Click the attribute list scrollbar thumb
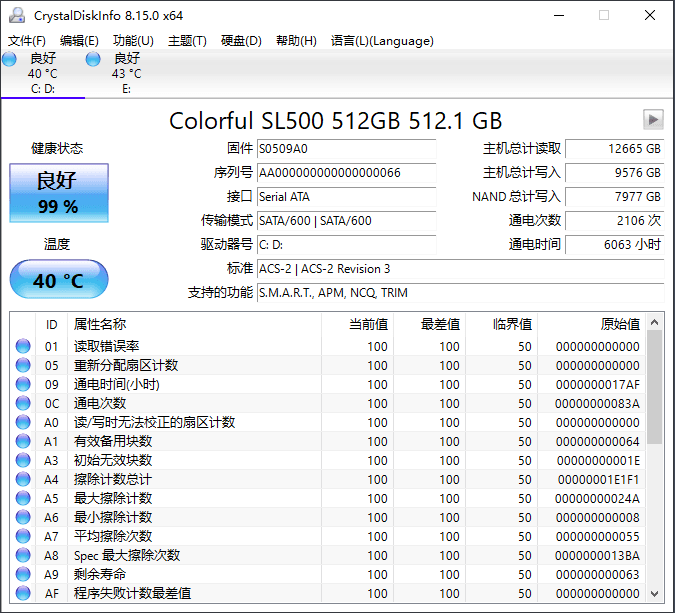This screenshot has width=675, height=613. [655, 387]
